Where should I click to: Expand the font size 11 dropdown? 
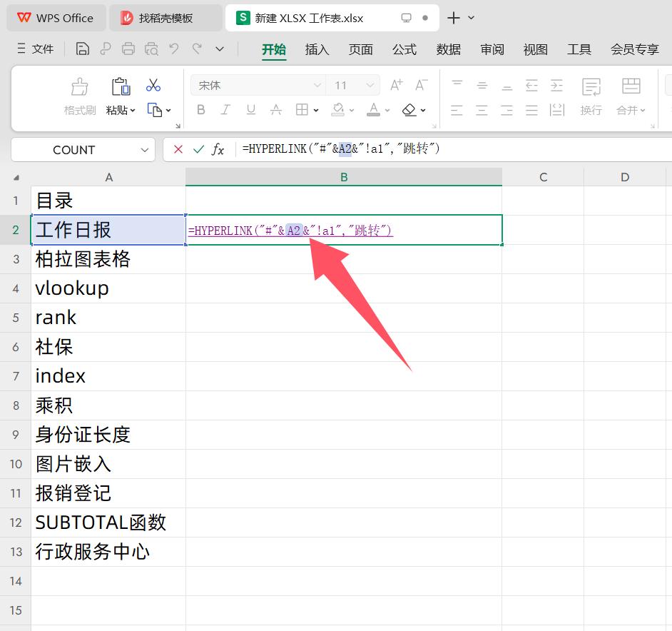[x=370, y=86]
